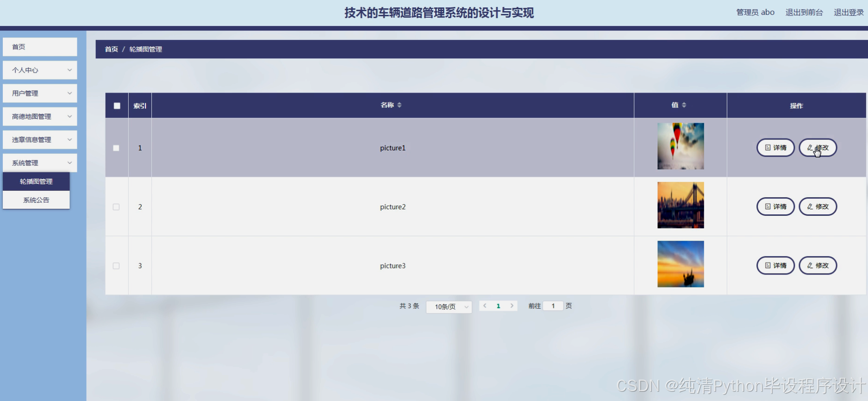The width and height of the screenshot is (868, 401).
Task: Select 轮播图管理 submenu item
Action: pos(36,182)
